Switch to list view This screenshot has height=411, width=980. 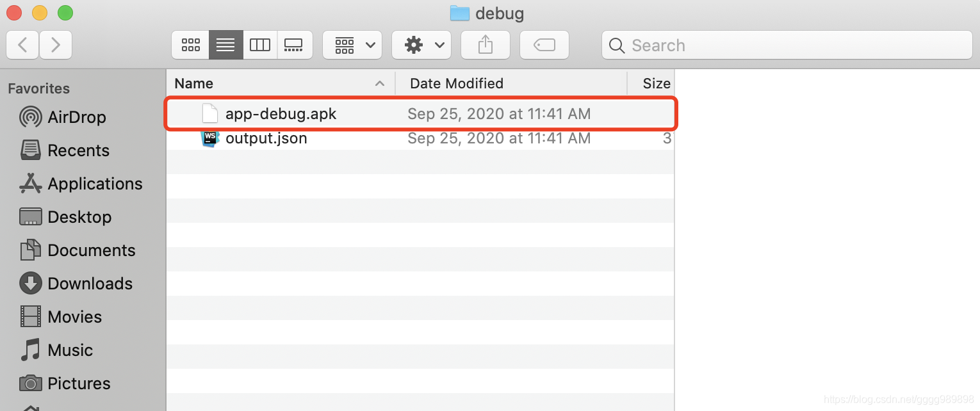(225, 45)
